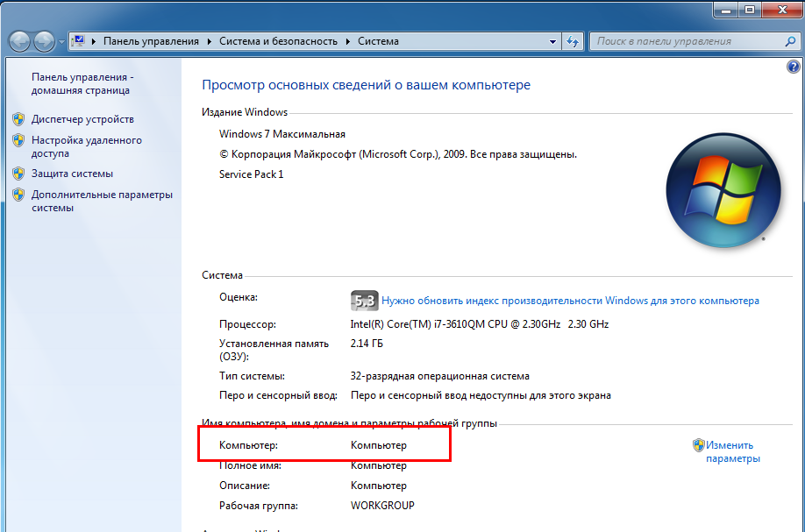Viewport: 805px width, 532px height.
Task: Click the search magnifier icon
Action: point(791,41)
